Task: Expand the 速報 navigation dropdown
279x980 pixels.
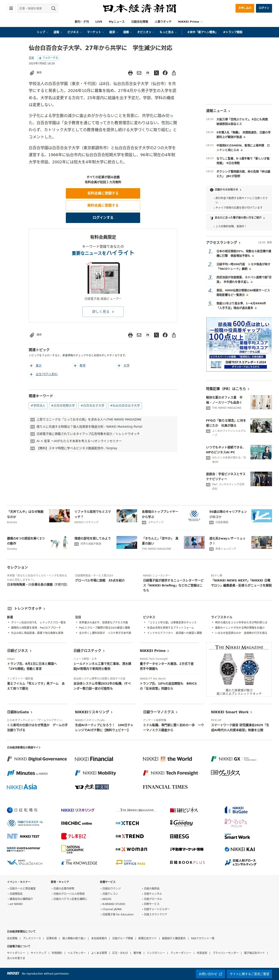Action: 57,32
